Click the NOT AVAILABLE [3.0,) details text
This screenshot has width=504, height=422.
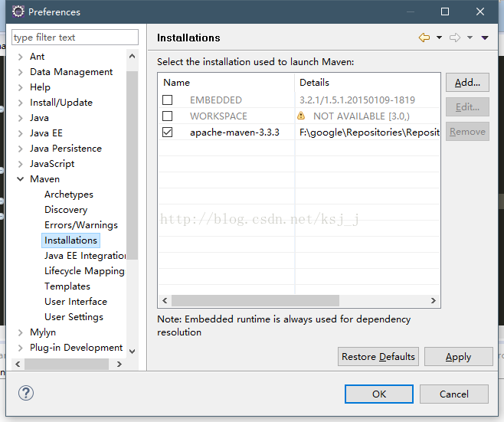point(362,116)
